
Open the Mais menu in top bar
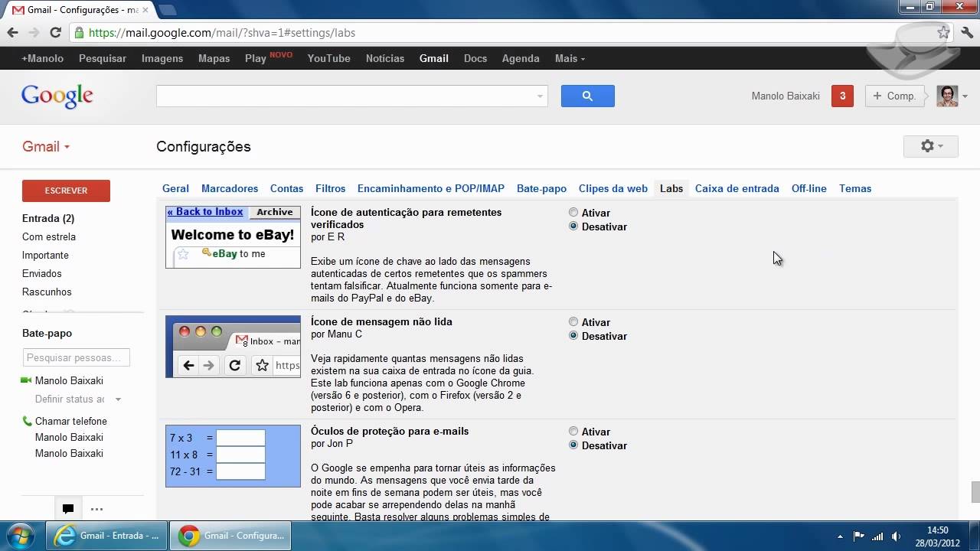pos(570,58)
